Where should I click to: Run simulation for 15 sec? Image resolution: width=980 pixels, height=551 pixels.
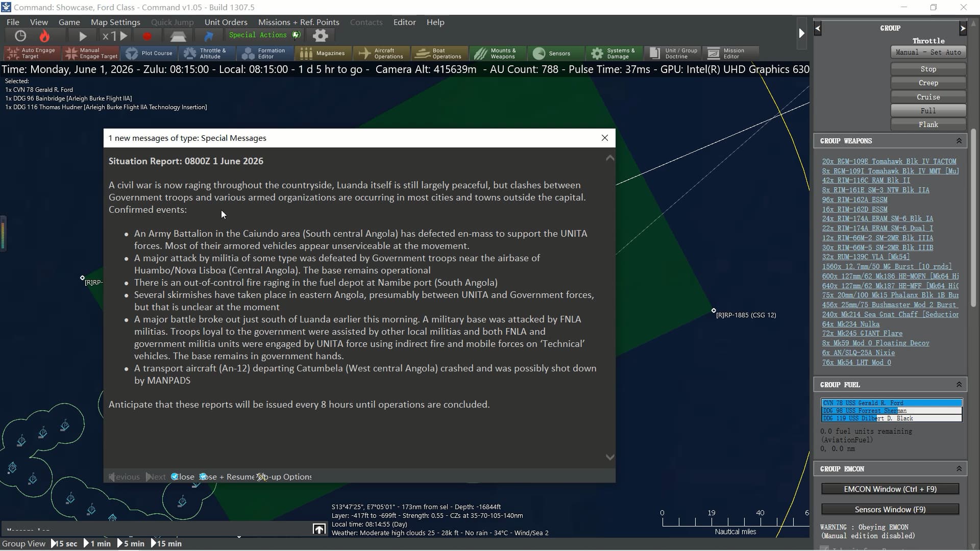coord(64,544)
